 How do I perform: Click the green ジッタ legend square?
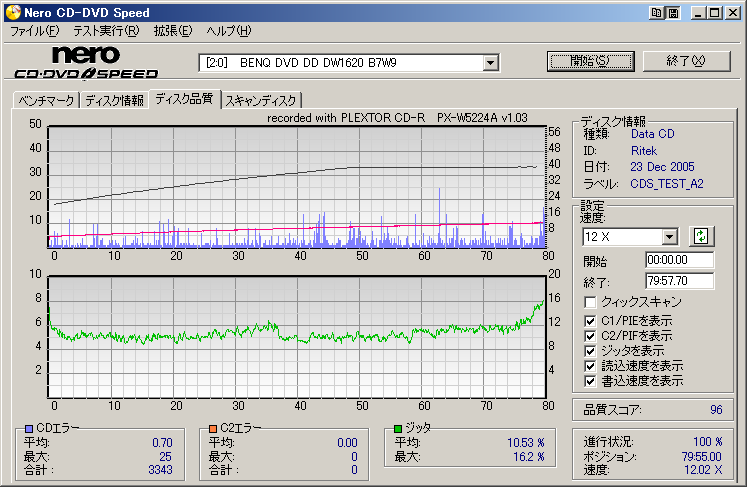tap(398, 428)
